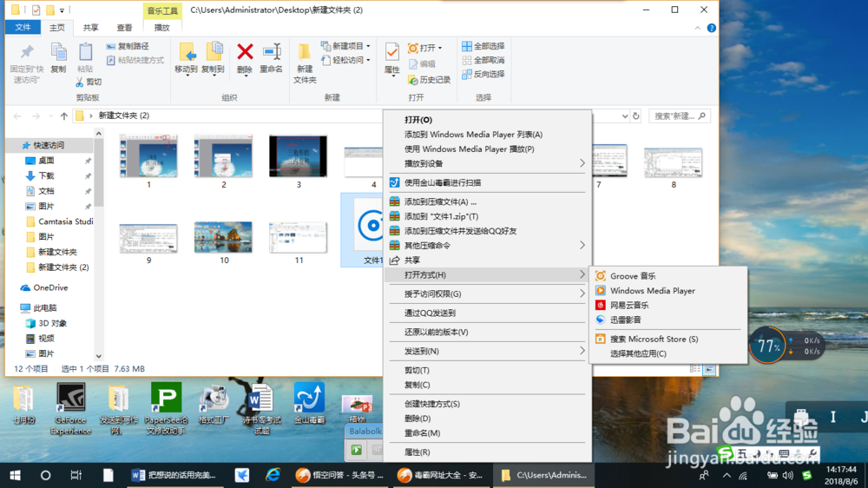The image size is (868, 488).
Task: Click Copy path in ribbon
Action: (128, 46)
